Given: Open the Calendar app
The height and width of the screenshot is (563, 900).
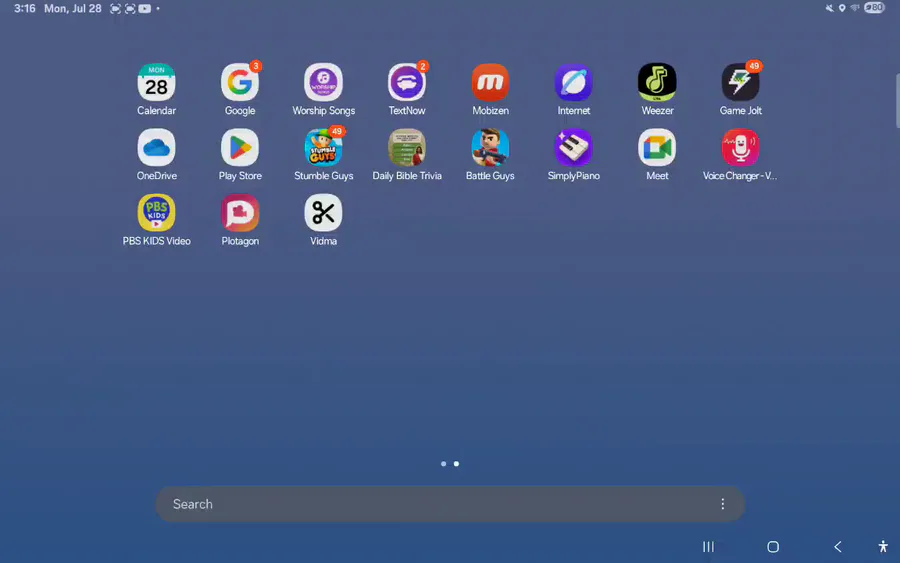Looking at the screenshot, I should 156,83.
